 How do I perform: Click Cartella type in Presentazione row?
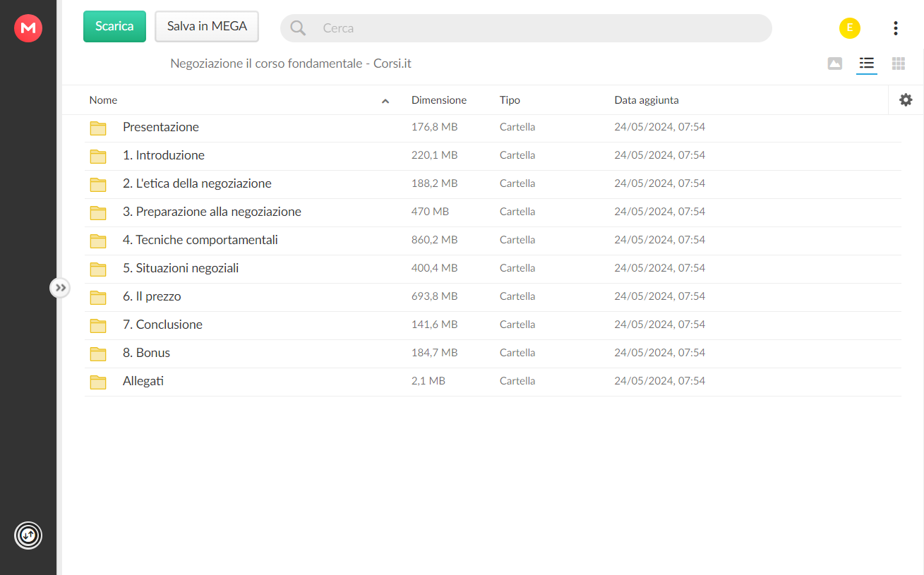coord(517,127)
